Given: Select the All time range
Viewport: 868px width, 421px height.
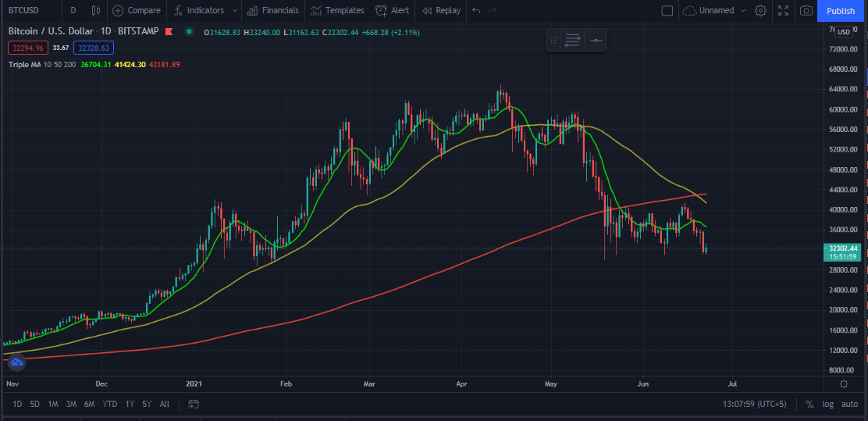Looking at the screenshot, I should point(165,405).
